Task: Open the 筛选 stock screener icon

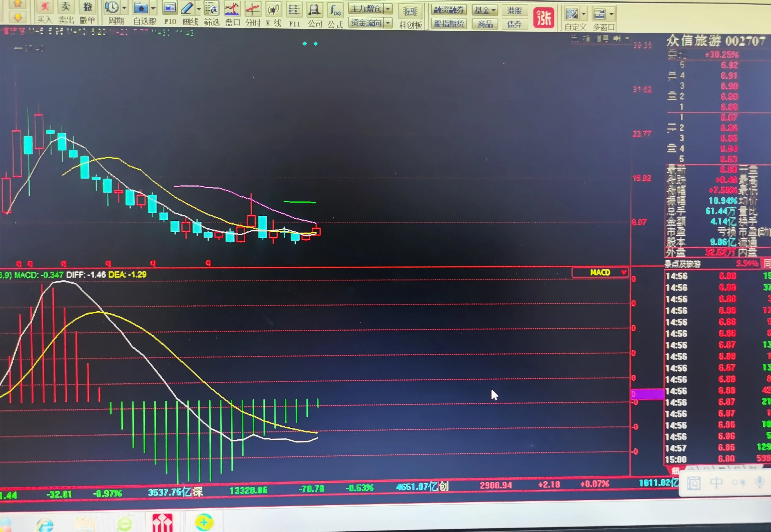Action: click(x=211, y=9)
